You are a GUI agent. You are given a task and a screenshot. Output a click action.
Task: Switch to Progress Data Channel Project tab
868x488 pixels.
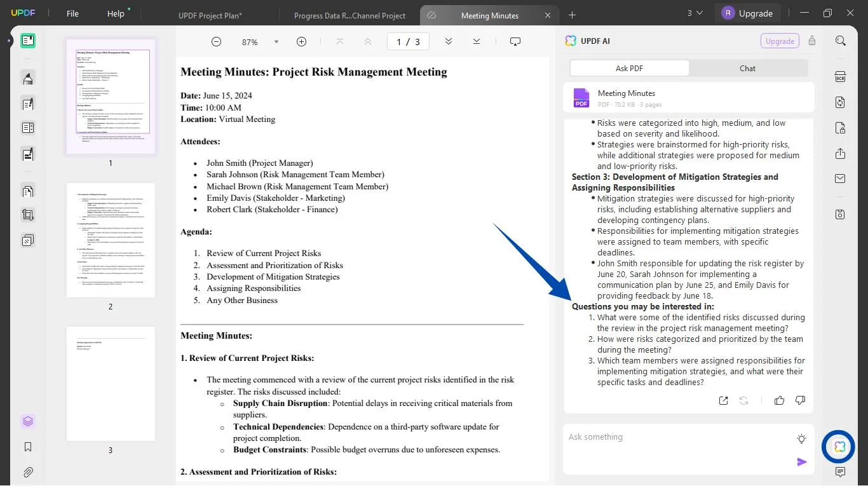click(x=349, y=15)
